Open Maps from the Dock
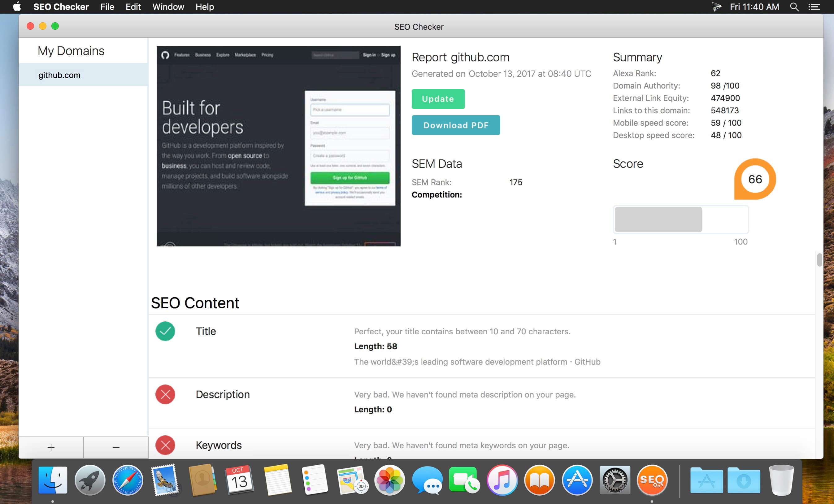 pyautogui.click(x=352, y=480)
